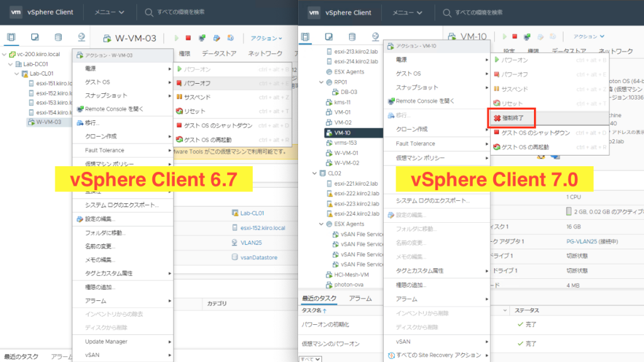Open Update Manager submenu in 6.7 menu
This screenshot has width=644, height=362.
[123, 341]
